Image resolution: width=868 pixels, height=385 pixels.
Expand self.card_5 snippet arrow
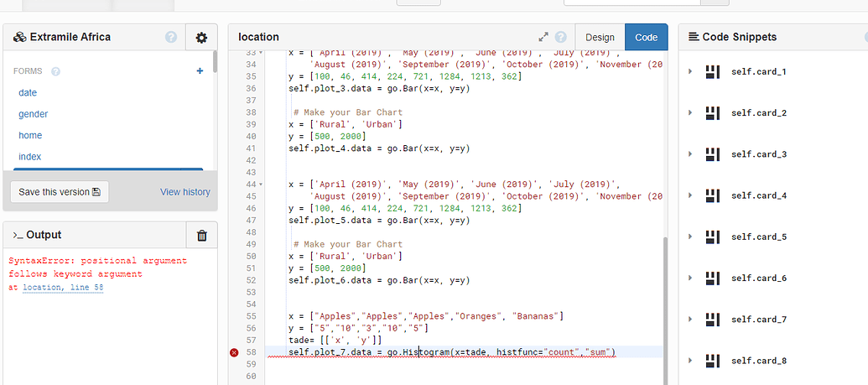point(690,237)
